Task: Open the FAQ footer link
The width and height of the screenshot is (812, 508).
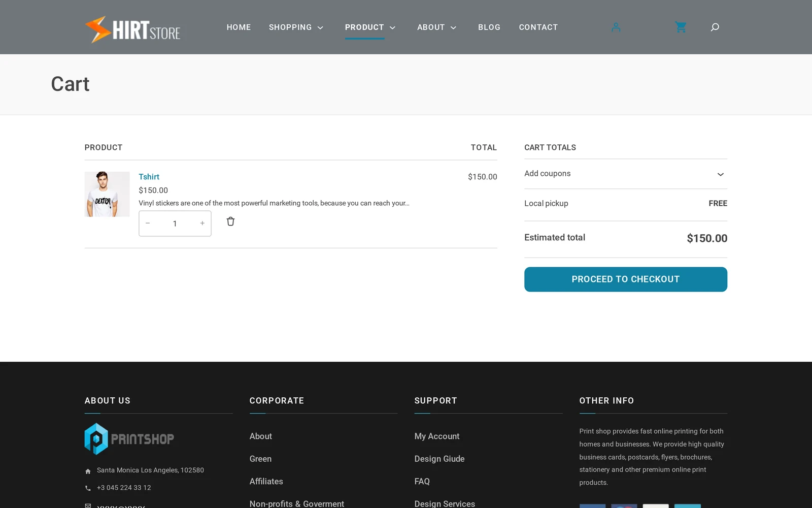Action: point(422,482)
